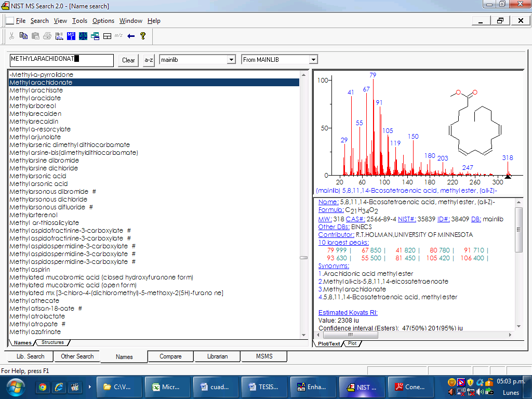Switch to the Compare tab
The image size is (532, 399).
pos(170,356)
